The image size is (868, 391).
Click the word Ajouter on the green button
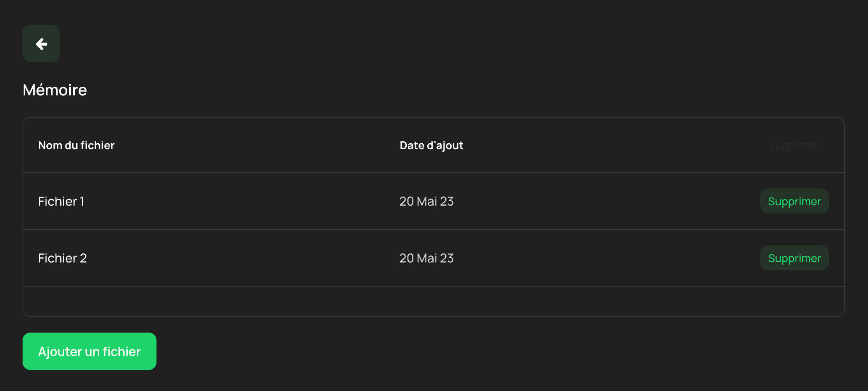pyautogui.click(x=60, y=352)
